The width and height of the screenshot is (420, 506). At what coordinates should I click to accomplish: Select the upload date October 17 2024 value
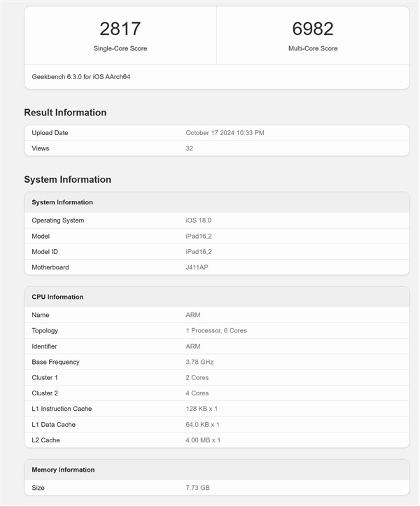[225, 133]
